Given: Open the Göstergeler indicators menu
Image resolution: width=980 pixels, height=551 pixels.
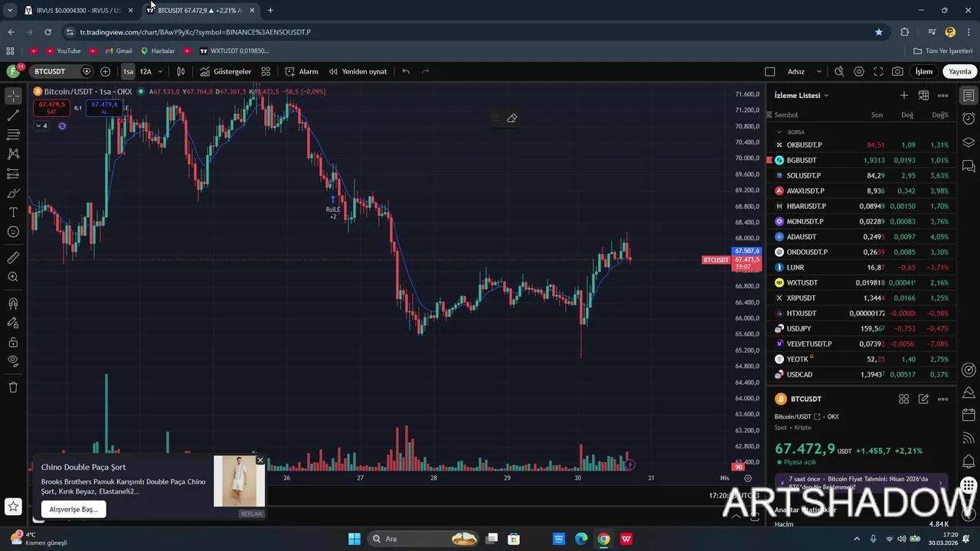Looking at the screenshot, I should [x=226, y=71].
